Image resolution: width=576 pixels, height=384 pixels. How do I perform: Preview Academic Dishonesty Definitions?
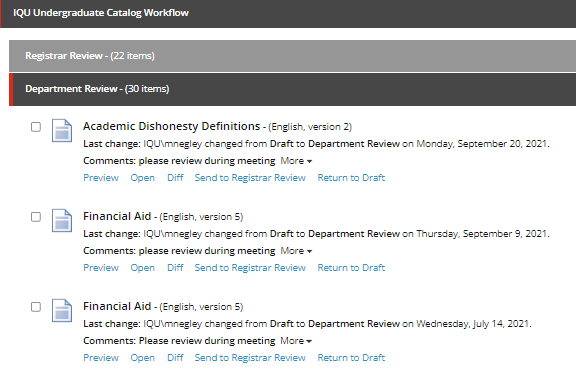(x=101, y=178)
